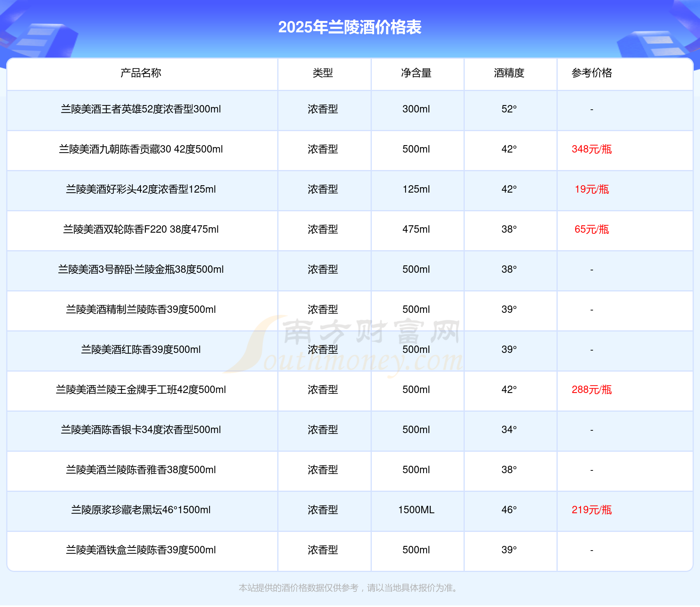Click the title 2025年兰陵酒价格表

350,27
